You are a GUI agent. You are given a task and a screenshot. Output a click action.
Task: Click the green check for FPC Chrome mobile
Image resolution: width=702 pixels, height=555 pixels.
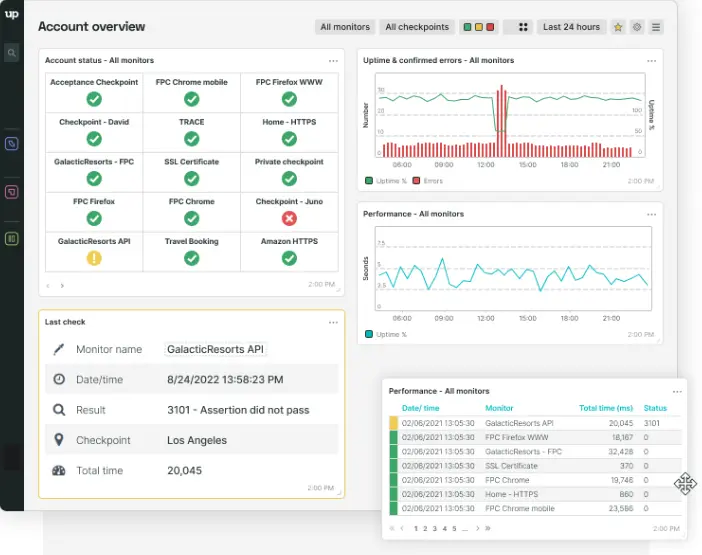tap(192, 99)
